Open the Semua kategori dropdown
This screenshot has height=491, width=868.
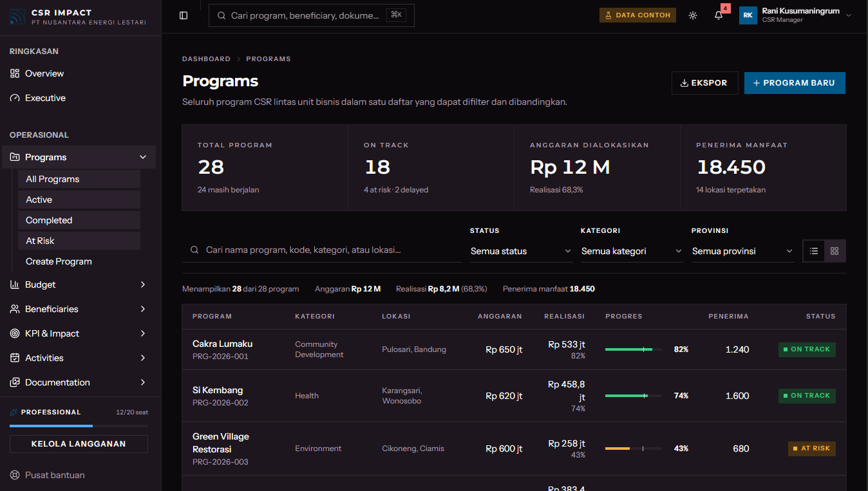point(632,251)
